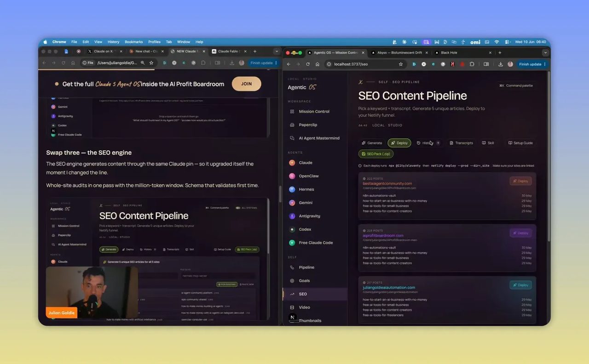Open the Wi-Fi status in the macOS menu bar
The width and height of the screenshot is (589, 364).
click(497, 42)
